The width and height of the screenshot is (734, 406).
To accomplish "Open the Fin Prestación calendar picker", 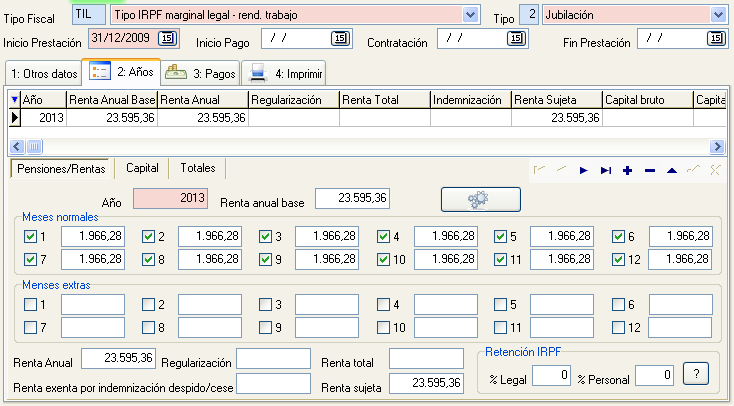I will point(716,38).
